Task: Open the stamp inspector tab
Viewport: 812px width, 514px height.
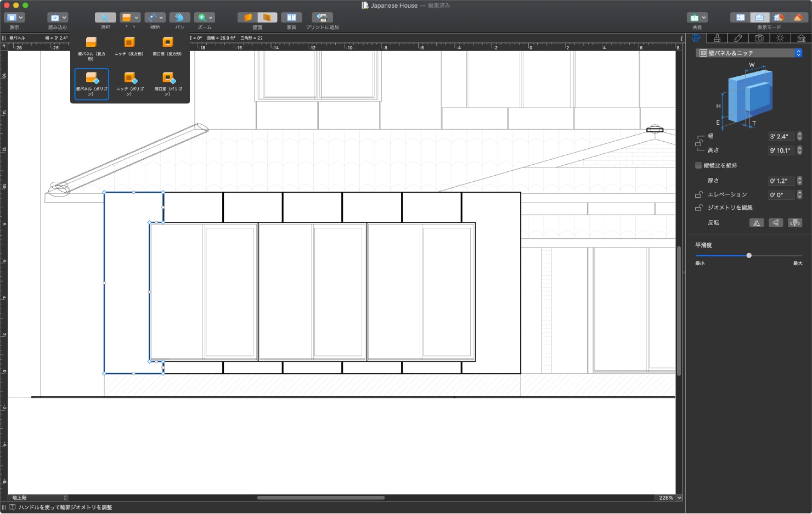Action: [717, 38]
